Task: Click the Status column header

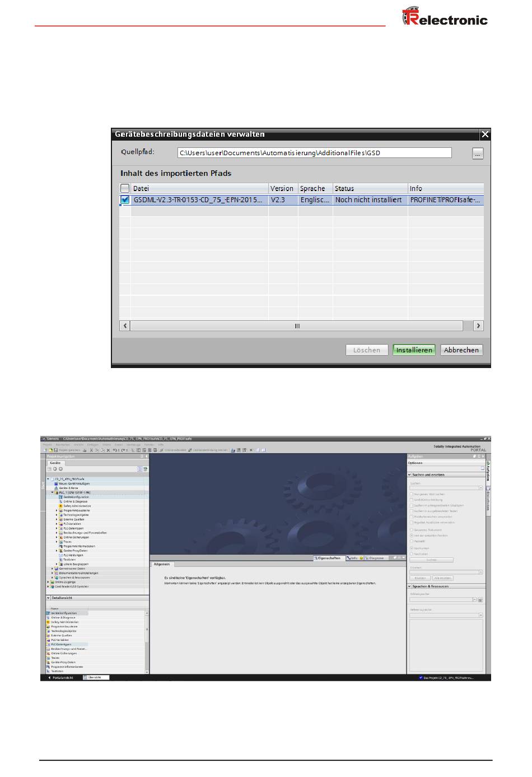Action: point(370,188)
